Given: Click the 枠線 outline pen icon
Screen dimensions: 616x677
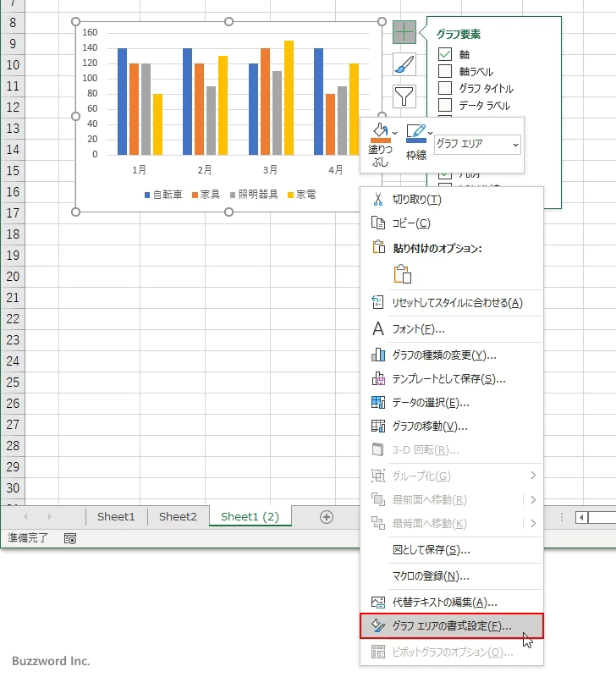Looking at the screenshot, I should point(415,133).
